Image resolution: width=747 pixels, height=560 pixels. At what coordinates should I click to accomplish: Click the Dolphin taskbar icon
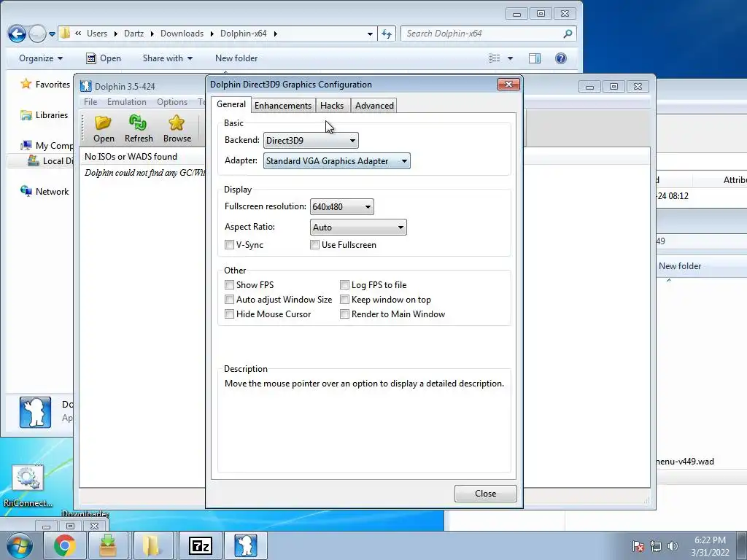245,545
